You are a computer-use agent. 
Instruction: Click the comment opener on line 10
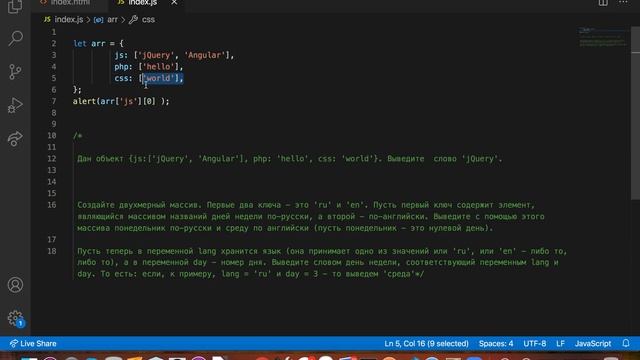click(x=78, y=136)
